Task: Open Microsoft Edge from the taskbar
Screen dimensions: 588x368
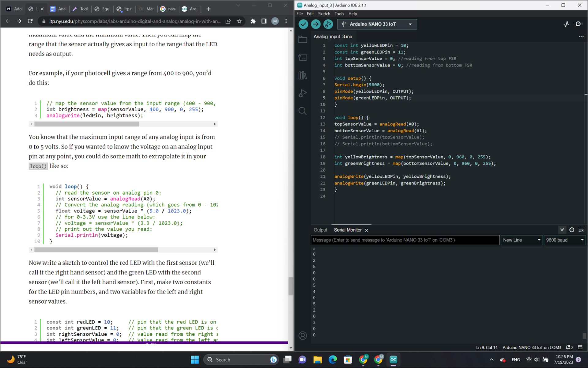Action: coord(333,360)
